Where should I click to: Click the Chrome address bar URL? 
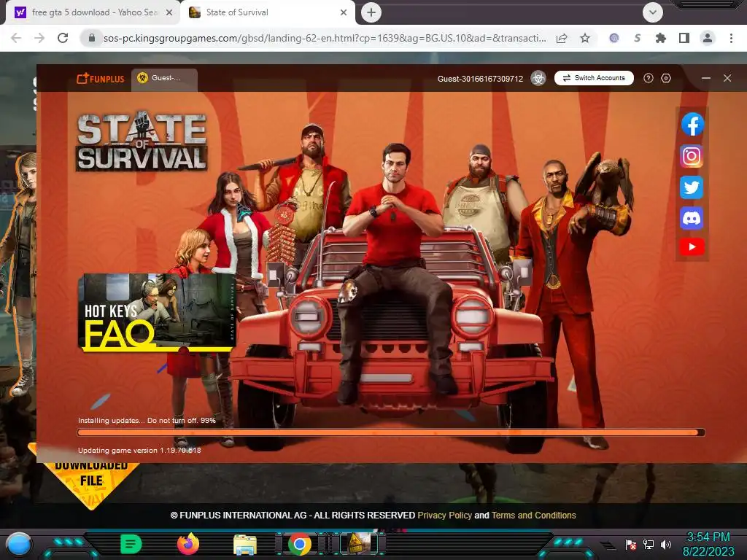pyautogui.click(x=325, y=38)
